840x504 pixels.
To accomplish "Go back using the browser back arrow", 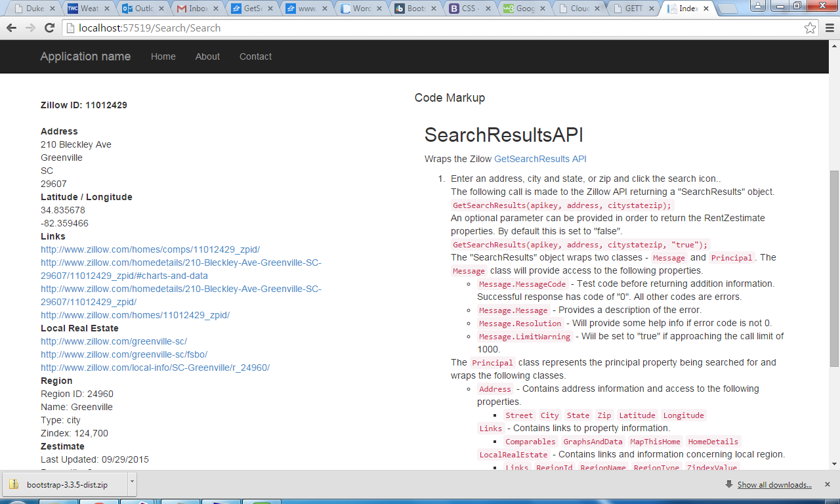I will pyautogui.click(x=12, y=28).
